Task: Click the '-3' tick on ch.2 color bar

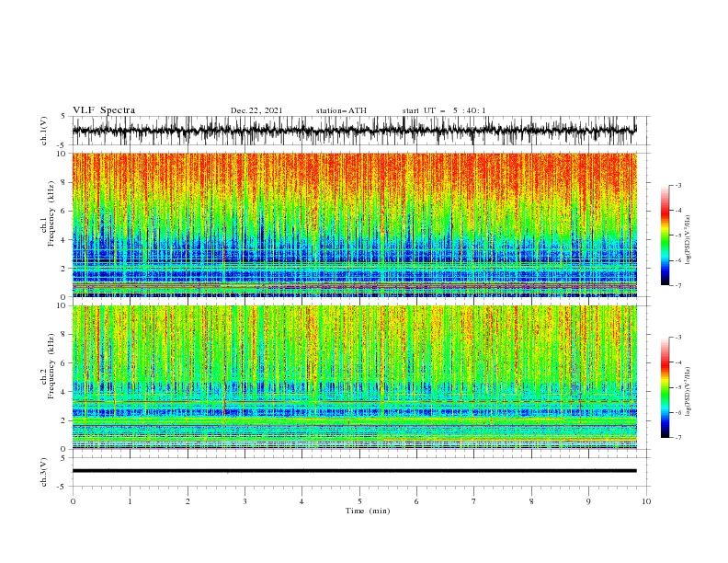Action: point(678,338)
